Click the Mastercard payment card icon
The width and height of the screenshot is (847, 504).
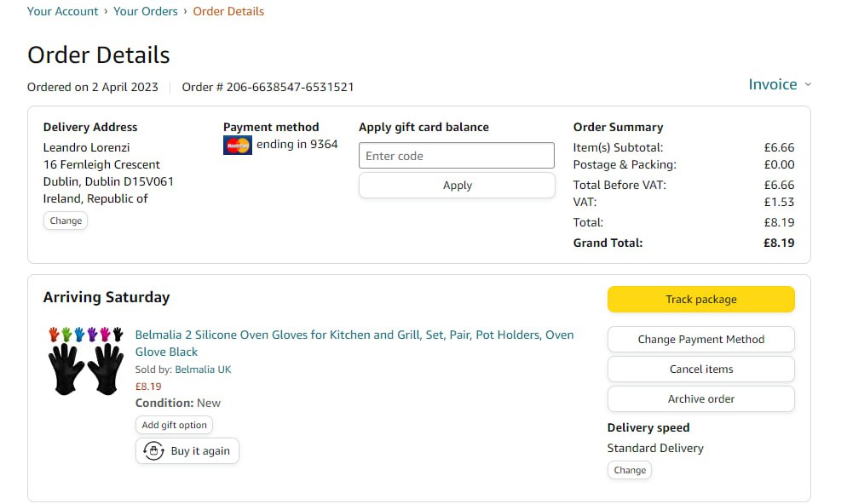238,146
